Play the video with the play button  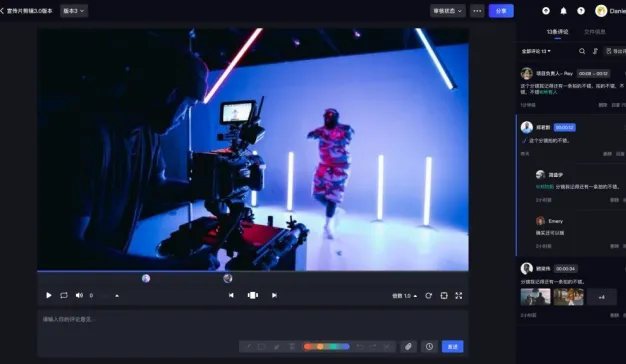click(49, 295)
